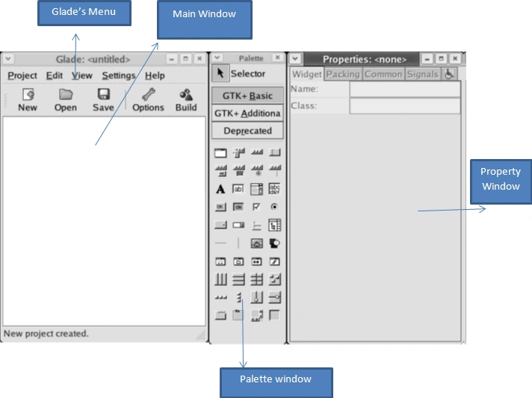532x398 pixels.
Task: Select the Vertical Button Box widget icon
Action: [239, 297]
